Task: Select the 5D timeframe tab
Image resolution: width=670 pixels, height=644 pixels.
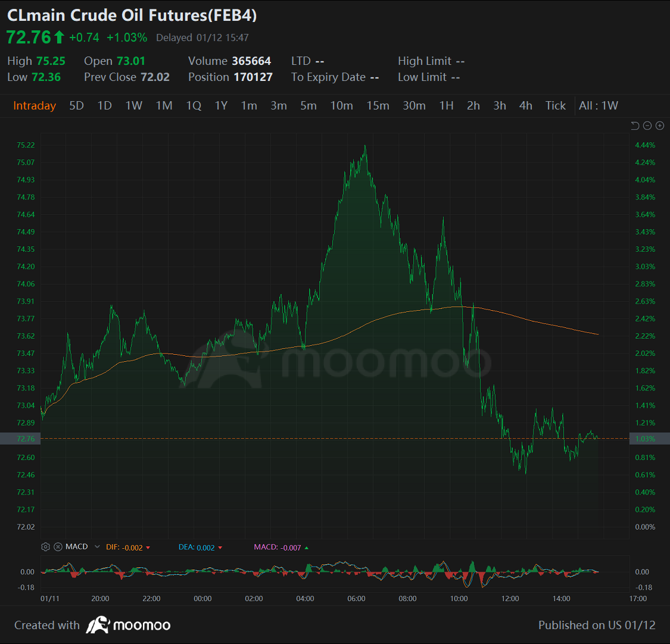Action: pyautogui.click(x=76, y=106)
